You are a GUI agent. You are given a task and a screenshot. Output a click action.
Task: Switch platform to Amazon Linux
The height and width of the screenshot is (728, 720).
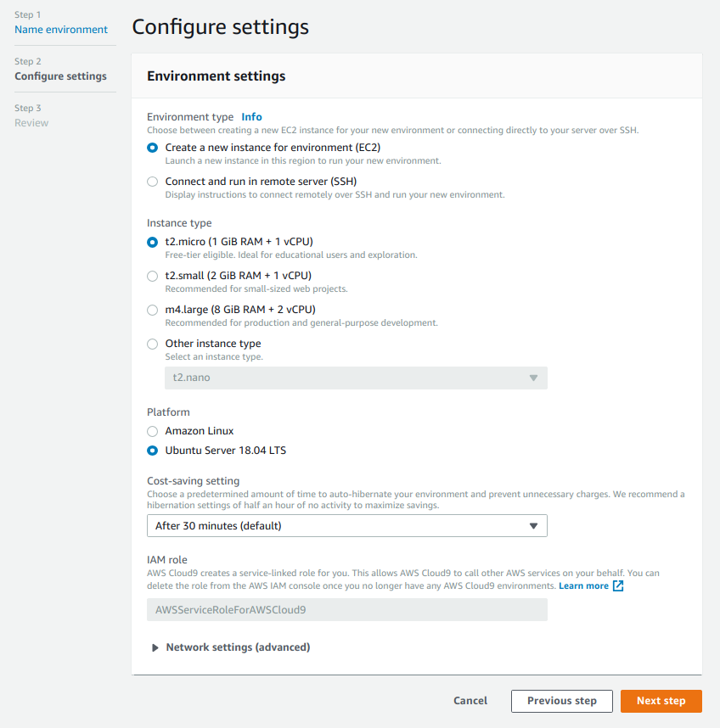click(x=152, y=431)
